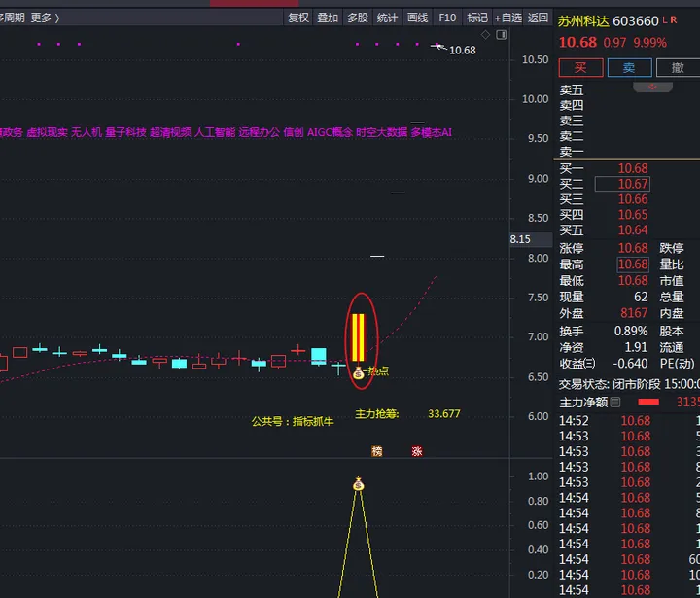Click the 榜 badge icon below chart
The width and height of the screenshot is (700, 598).
point(377,451)
